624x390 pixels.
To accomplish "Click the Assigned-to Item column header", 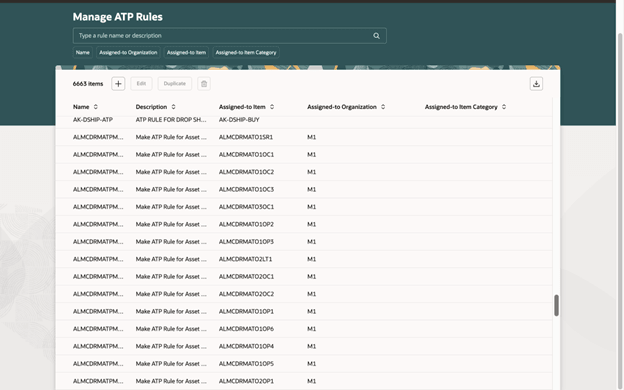I will point(242,107).
